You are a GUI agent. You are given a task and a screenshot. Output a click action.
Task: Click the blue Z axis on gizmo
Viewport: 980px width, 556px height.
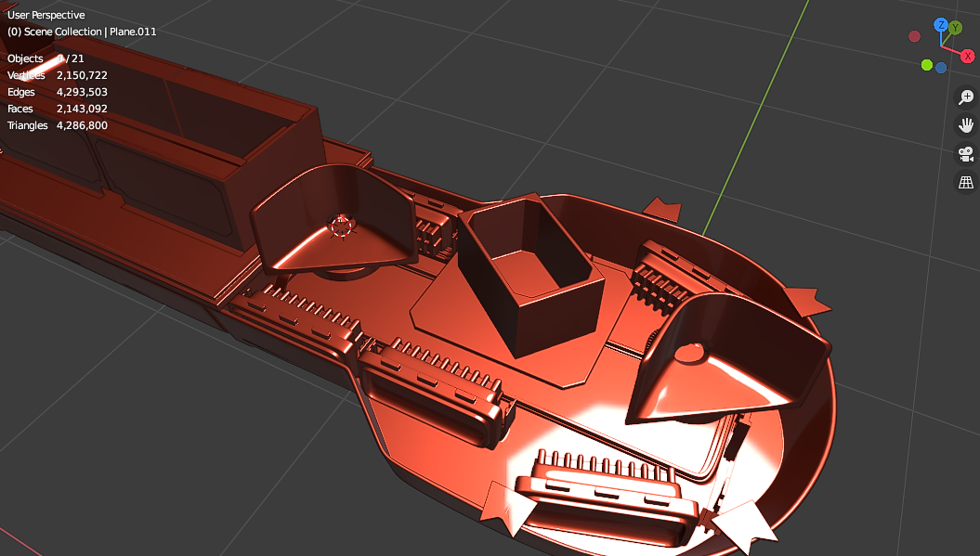pos(941,25)
